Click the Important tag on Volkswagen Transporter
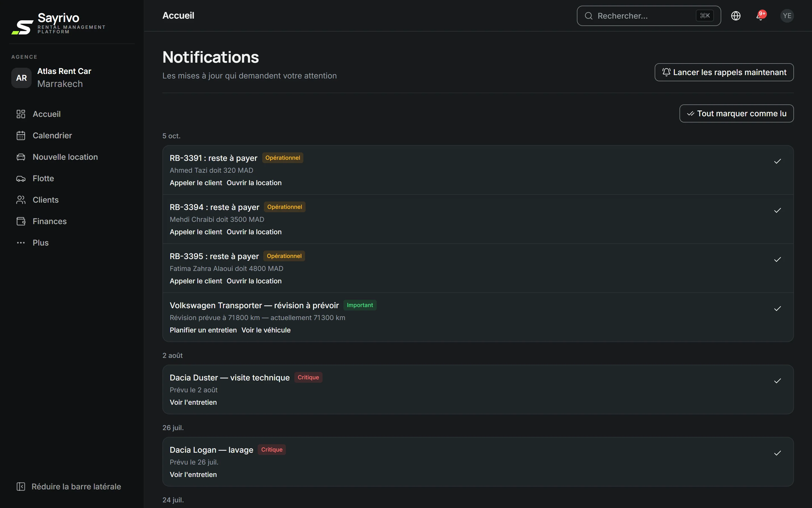The height and width of the screenshot is (508, 812). [360, 305]
